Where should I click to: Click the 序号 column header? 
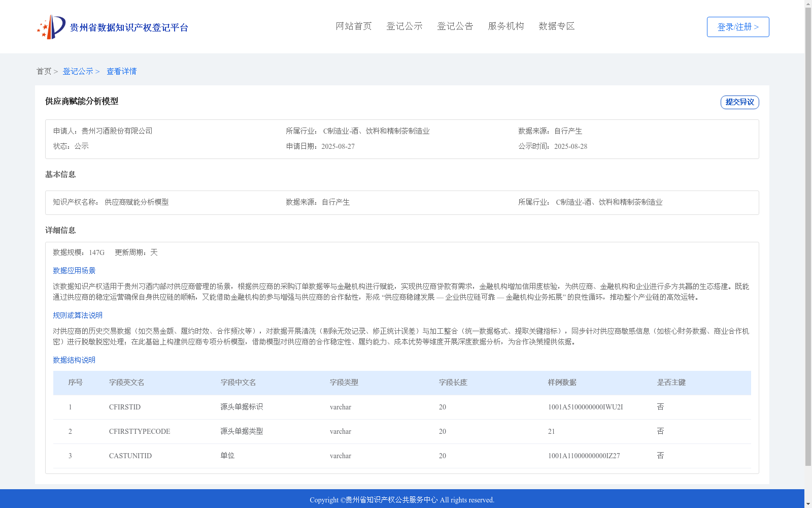coord(76,383)
